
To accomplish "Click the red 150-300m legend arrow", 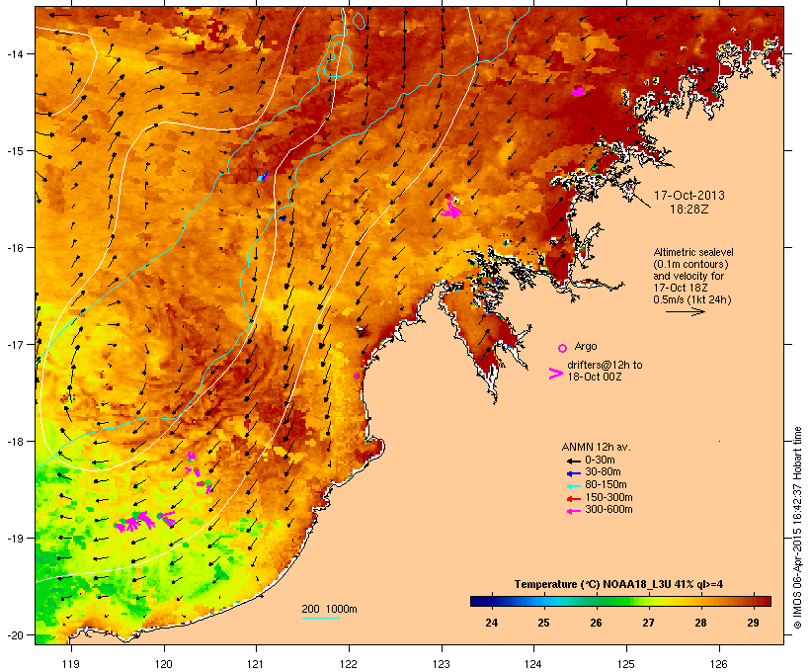I will pos(573,498).
